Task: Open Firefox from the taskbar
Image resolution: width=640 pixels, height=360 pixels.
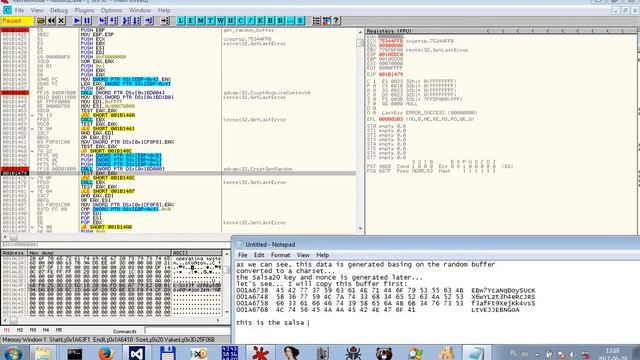Action: [x=106, y=353]
